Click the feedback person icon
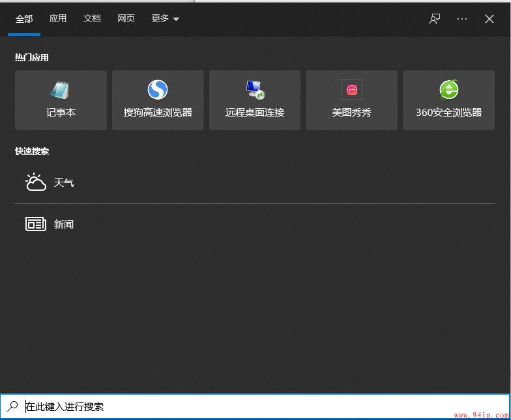The width and height of the screenshot is (511, 420). point(435,19)
